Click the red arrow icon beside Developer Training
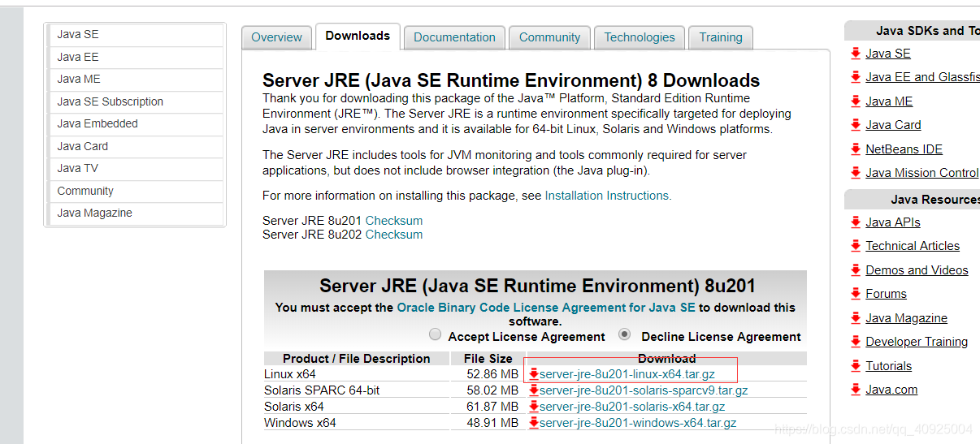980x444 pixels. tap(856, 342)
